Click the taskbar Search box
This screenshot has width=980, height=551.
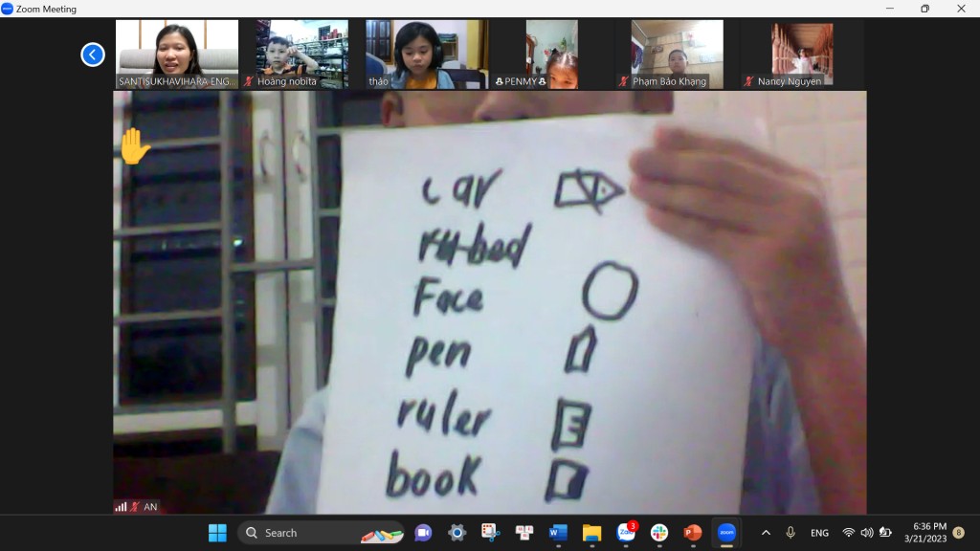coord(321,533)
